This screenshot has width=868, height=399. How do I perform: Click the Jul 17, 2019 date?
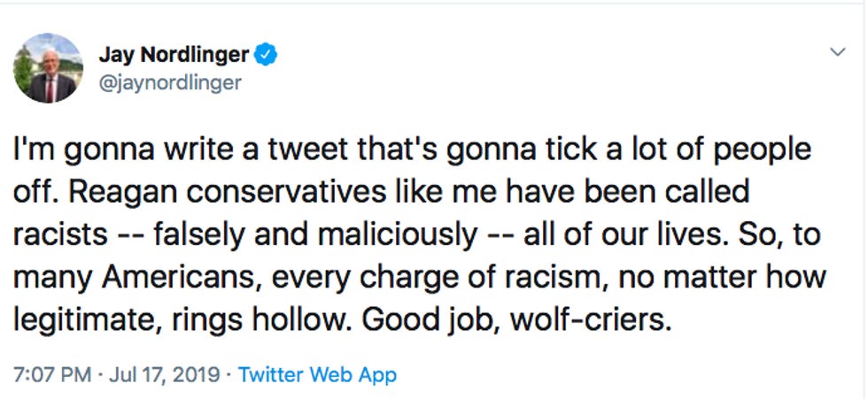click(x=165, y=374)
